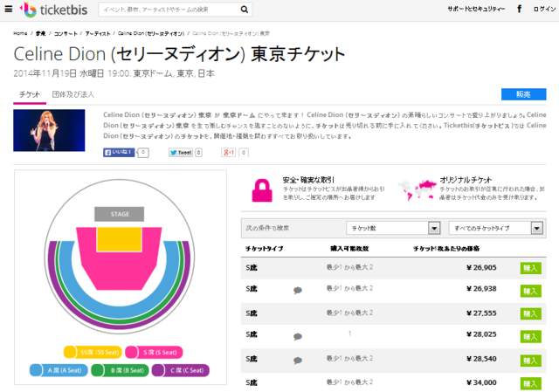The image size is (559, 392).
Task: Open the ticket quantity dropdown
Action: click(393, 228)
